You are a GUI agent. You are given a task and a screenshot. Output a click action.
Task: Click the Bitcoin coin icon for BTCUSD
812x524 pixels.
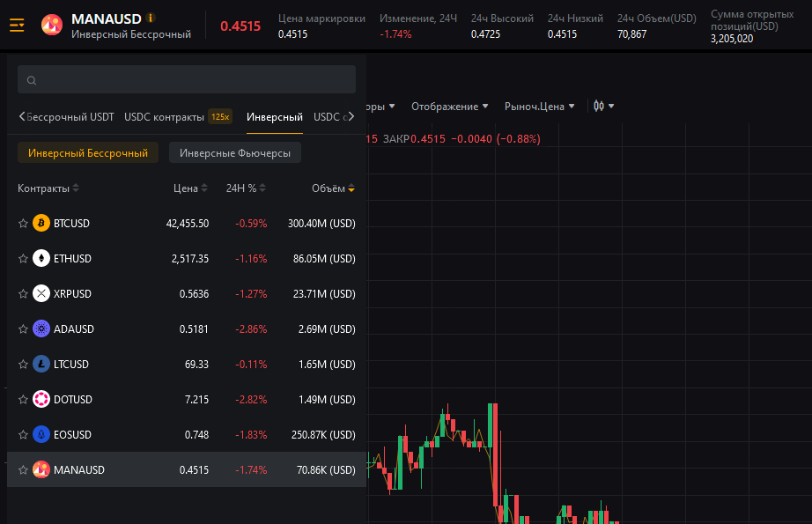pyautogui.click(x=41, y=224)
